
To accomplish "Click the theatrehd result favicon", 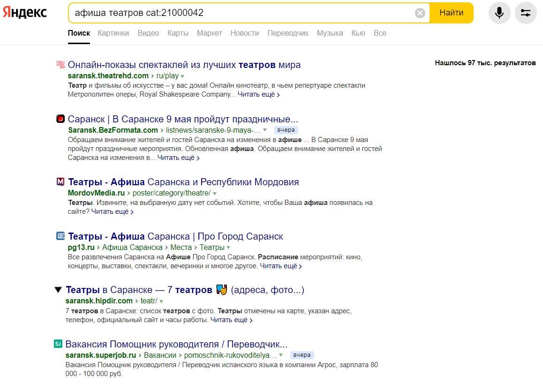I will (60, 64).
